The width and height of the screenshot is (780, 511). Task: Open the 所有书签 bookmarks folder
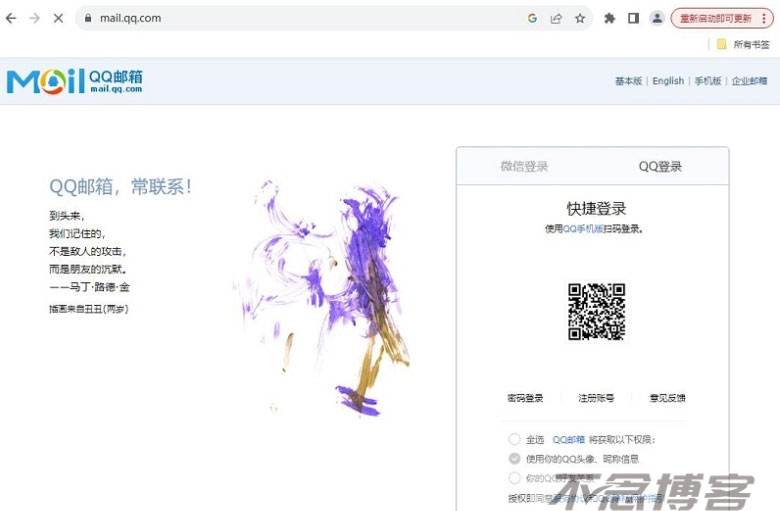tap(744, 44)
